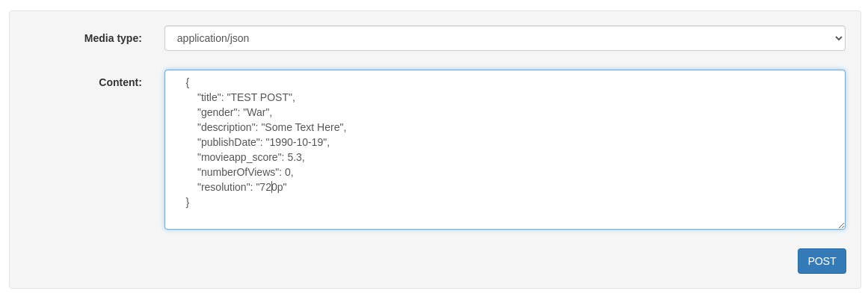Place cursor in the "1990-10-19" date value
Viewport: 868px width, 294px height.
pos(296,142)
